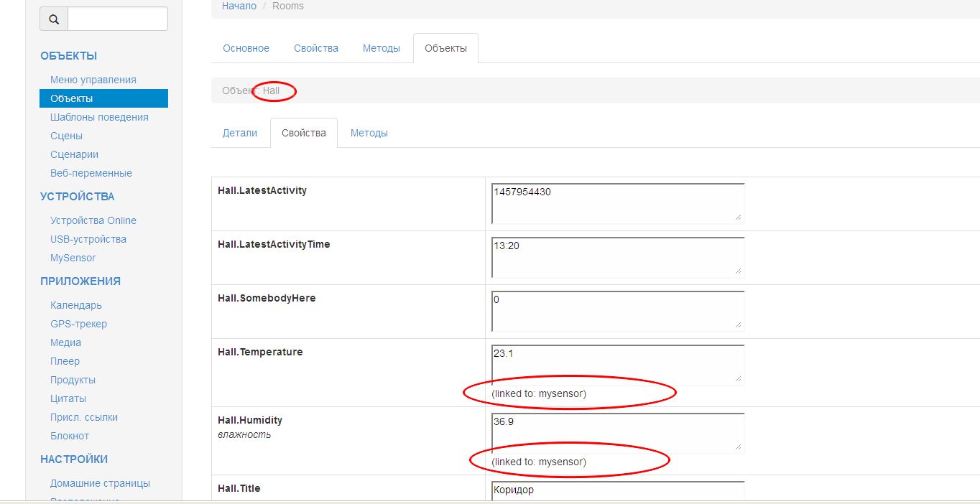This screenshot has width=980, height=504.
Task: Click the search magnifier icon
Action: (54, 19)
